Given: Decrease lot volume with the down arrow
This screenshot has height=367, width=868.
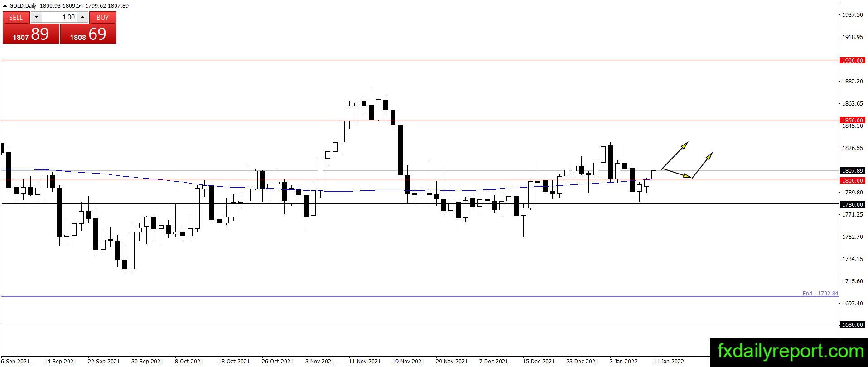Looking at the screenshot, I should 37,17.
